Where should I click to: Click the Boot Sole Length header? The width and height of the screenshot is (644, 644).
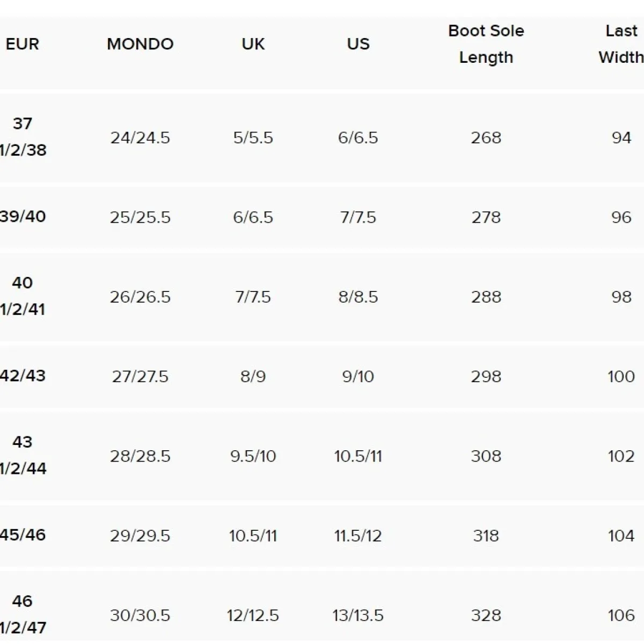[486, 44]
